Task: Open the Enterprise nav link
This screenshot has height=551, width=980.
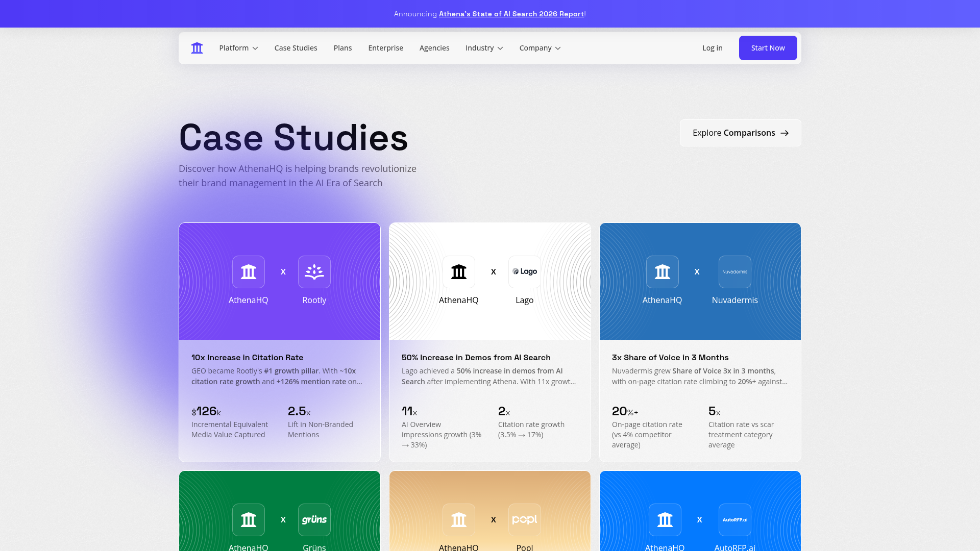Action: coord(385,48)
